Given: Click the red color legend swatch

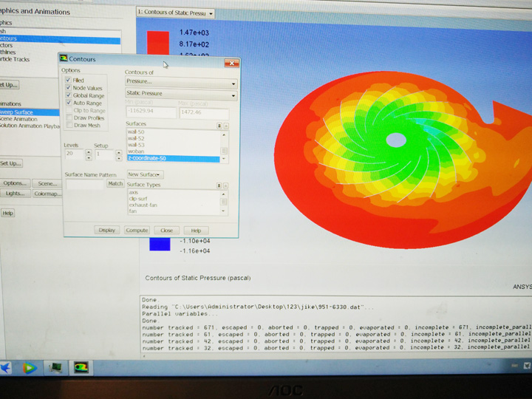Looking at the screenshot, I should pos(158,41).
